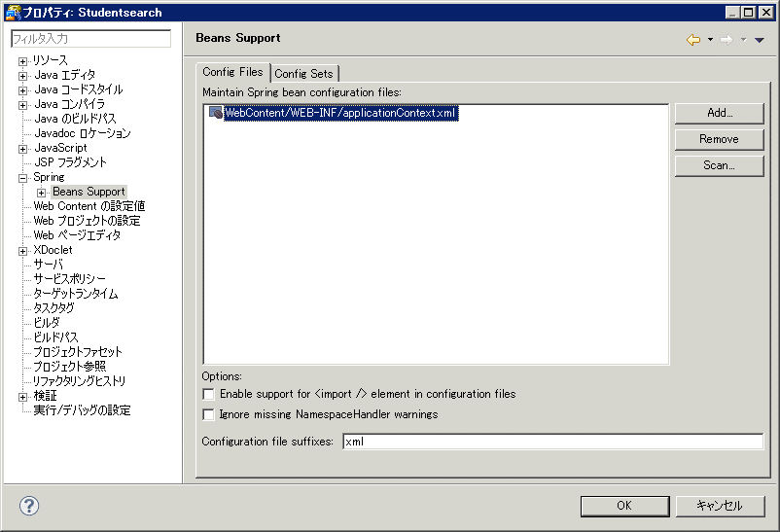Click the forward navigation arrow icon

727,40
